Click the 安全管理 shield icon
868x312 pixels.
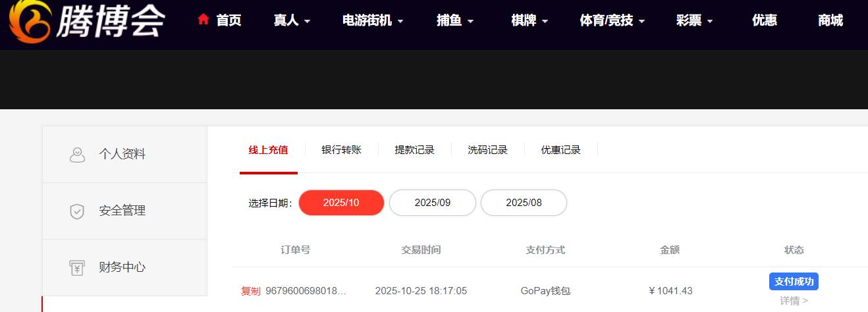tap(77, 211)
